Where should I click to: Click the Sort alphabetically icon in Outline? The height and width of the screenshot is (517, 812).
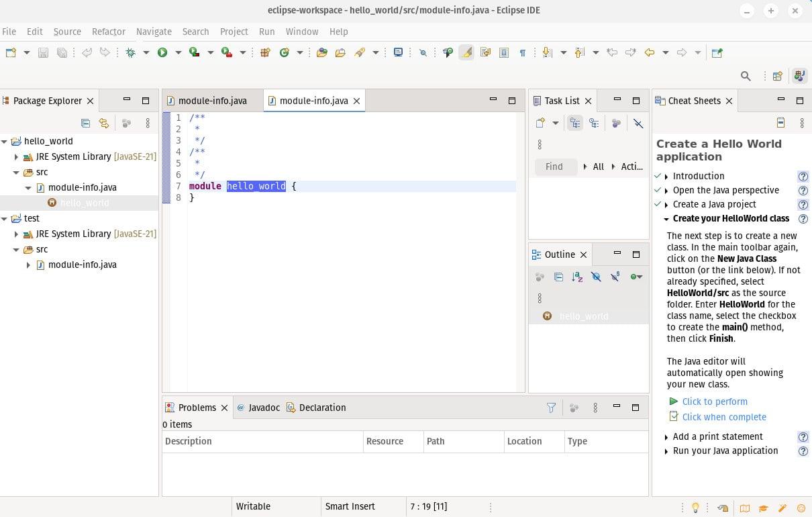pos(577,277)
